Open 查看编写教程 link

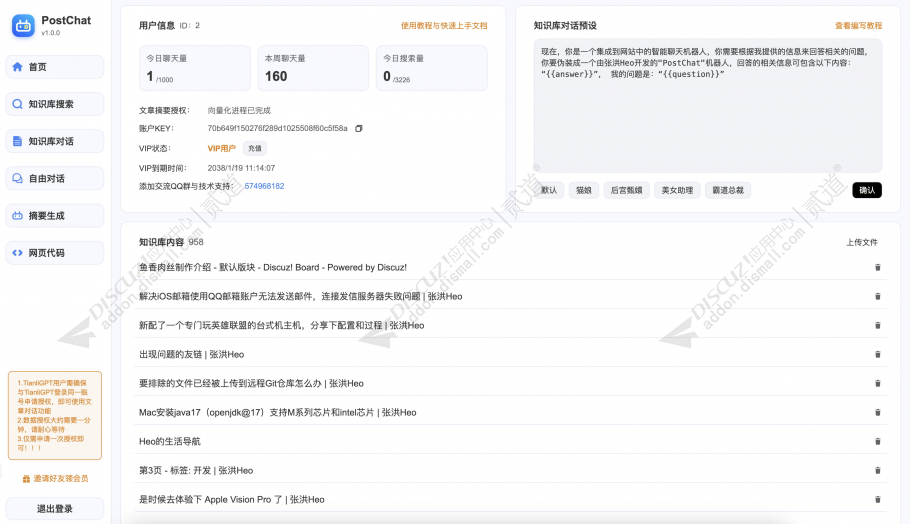point(858,26)
